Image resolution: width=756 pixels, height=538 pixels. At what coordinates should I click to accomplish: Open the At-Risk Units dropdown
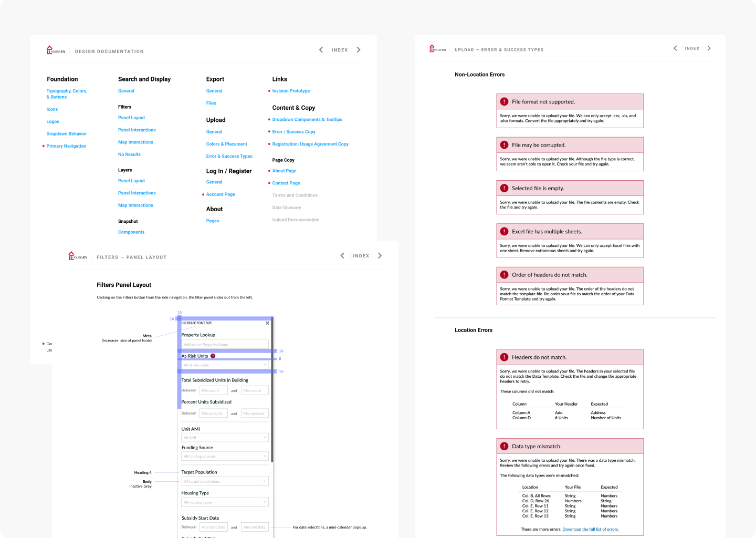(x=225, y=365)
